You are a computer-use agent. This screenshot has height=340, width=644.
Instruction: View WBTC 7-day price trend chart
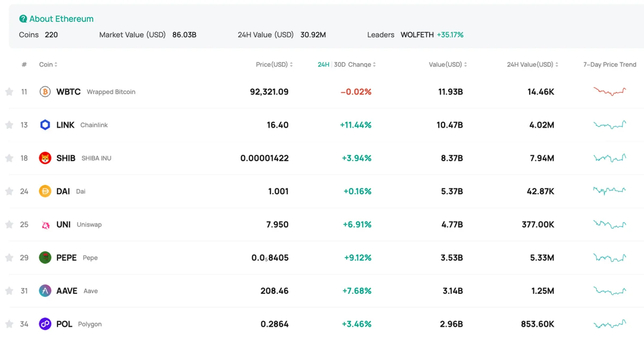[609, 91]
